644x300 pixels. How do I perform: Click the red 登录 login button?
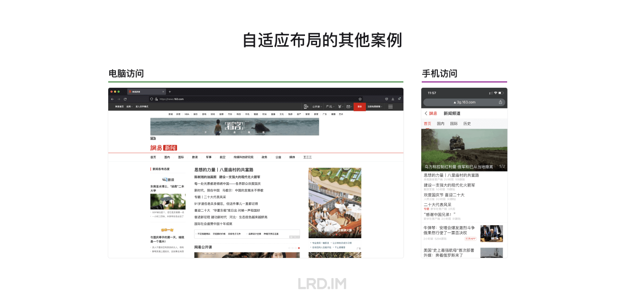pos(360,107)
